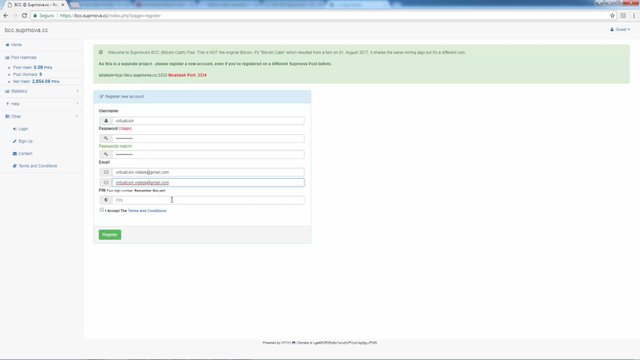Focus the confirm Password field
This screenshot has height=360, width=640.
click(208, 154)
